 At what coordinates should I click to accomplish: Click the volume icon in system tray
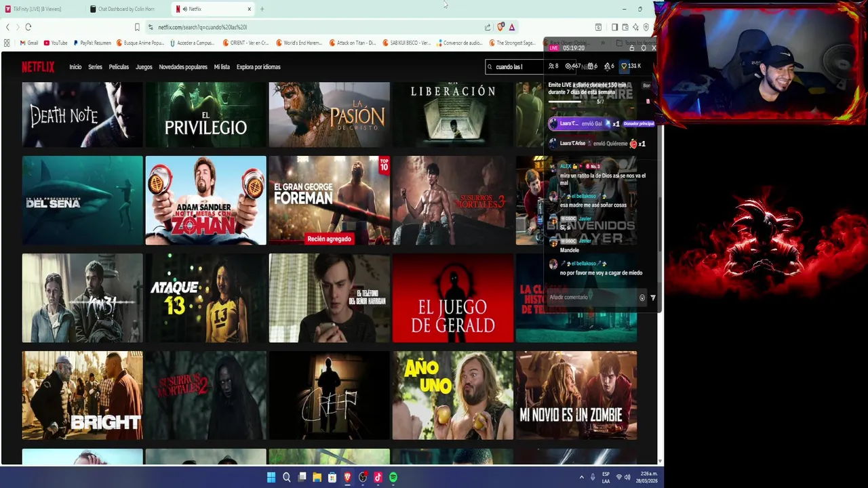[627, 477]
